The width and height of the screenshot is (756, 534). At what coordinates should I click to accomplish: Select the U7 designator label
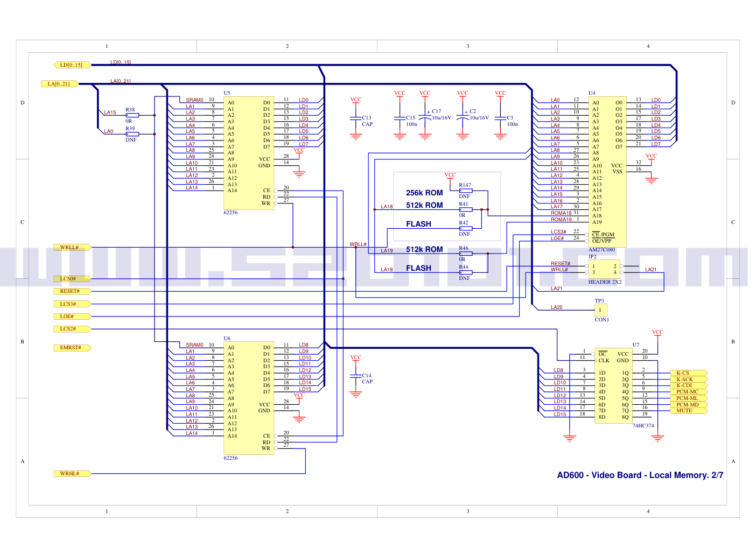[636, 345]
